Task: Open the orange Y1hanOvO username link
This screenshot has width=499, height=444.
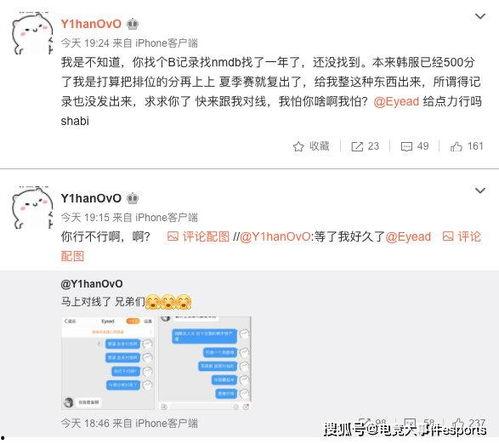Action: (x=91, y=24)
